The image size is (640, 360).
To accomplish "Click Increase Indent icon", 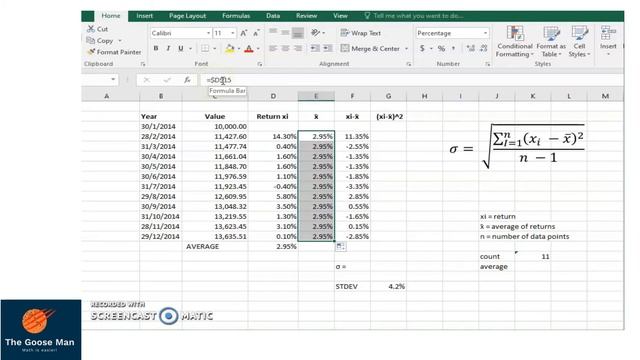I will pos(328,49).
